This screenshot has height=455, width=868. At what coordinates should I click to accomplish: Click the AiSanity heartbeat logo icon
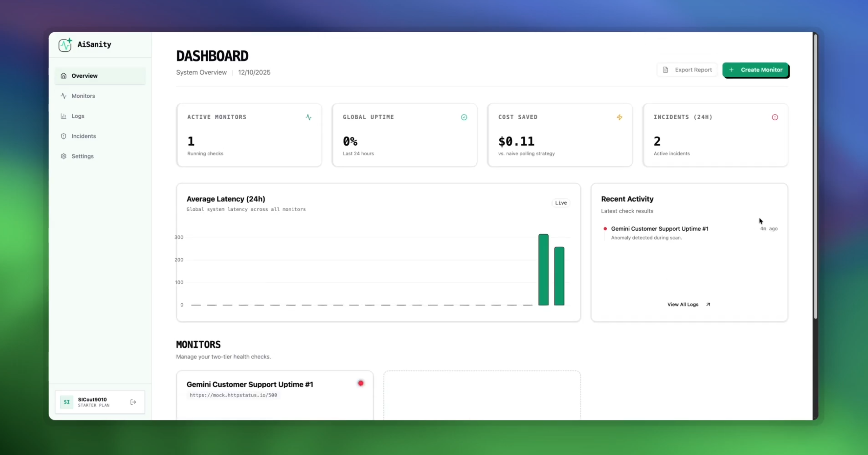click(65, 44)
